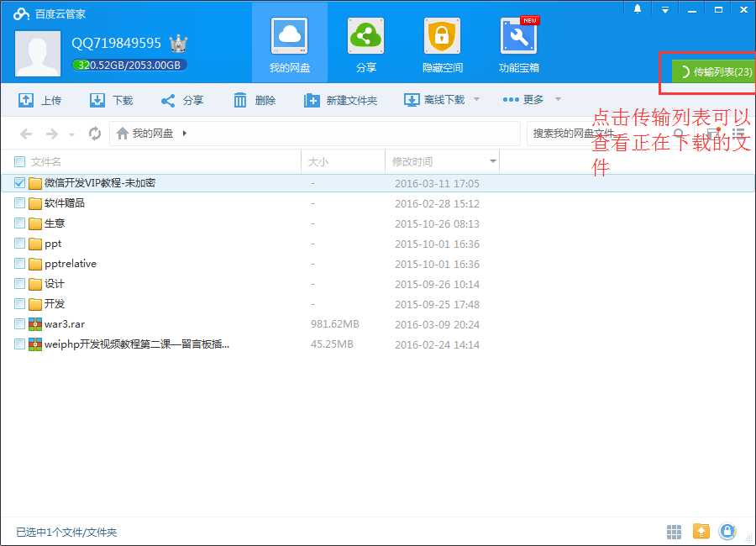Image resolution: width=756 pixels, height=546 pixels.
Task: Click the blue lock icon at bottom
Action: pos(727,531)
